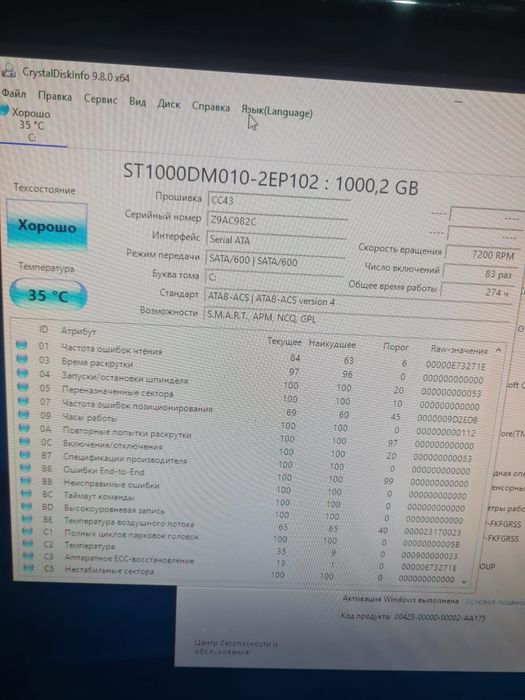Click the attribute list scroll-up arrow
This screenshot has height=700, width=525.
pyautogui.click(x=499, y=350)
